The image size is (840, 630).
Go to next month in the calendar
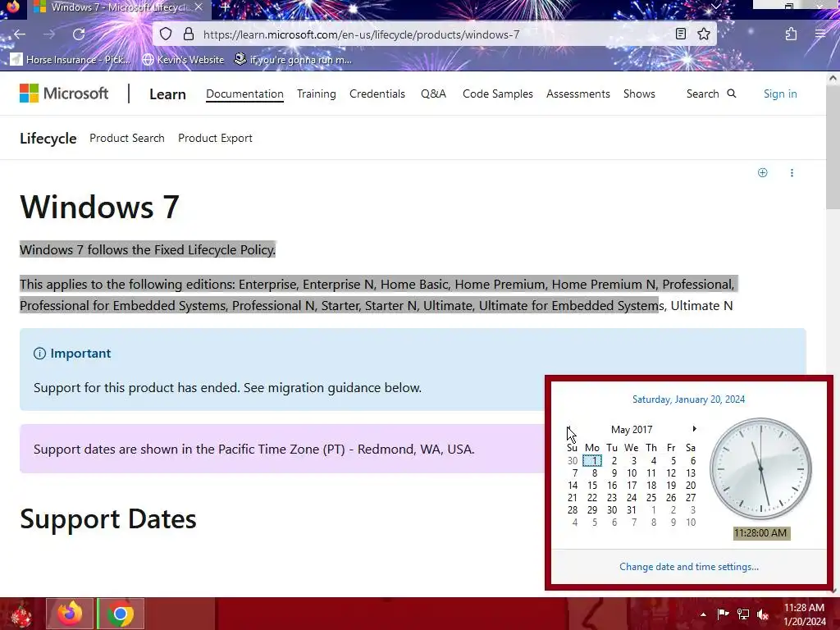click(694, 428)
